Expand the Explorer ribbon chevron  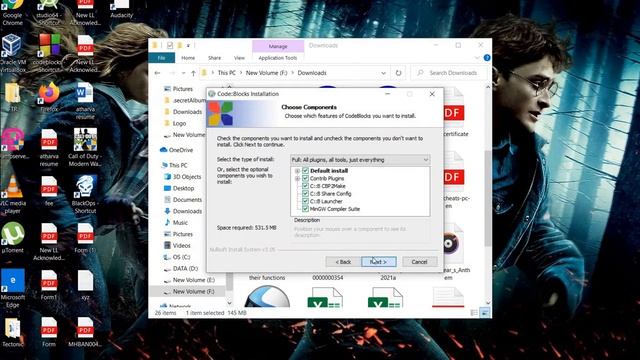[477, 58]
